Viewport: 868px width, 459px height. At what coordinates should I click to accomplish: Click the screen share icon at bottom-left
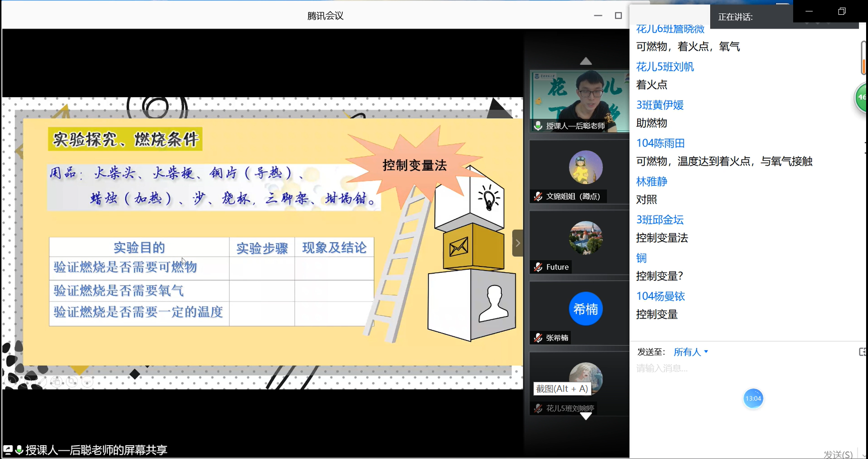[8, 449]
